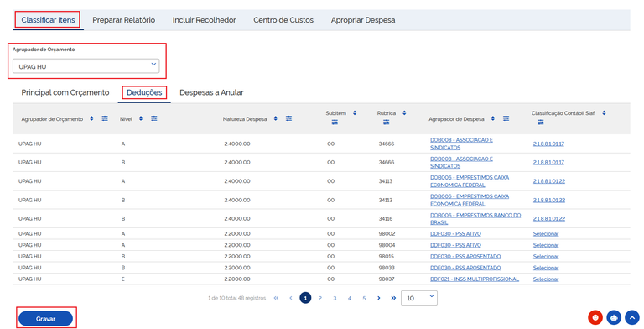Click Natureza Despesa 2.2000.00 in the 98002 row

(x=237, y=233)
